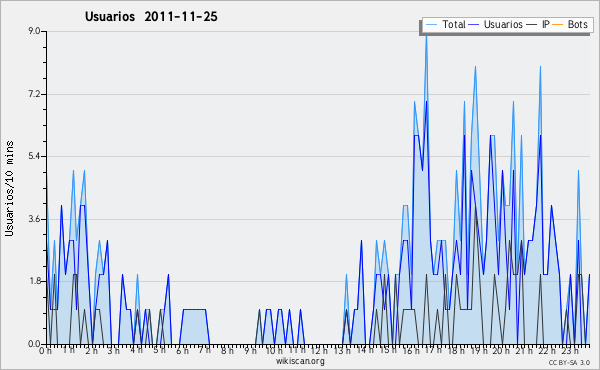Screen dimensions: 600x370
Task: Click the '12 h' x-axis label
Action: pos(319,350)
